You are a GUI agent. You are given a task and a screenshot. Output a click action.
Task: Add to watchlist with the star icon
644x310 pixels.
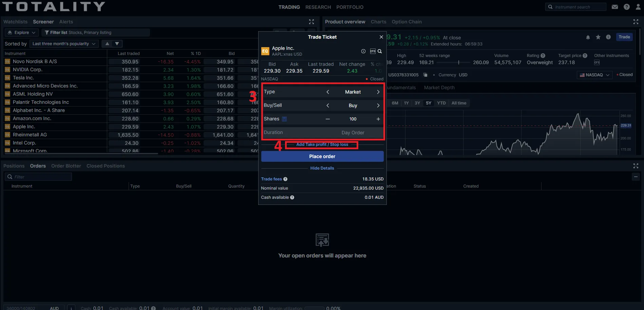[x=598, y=37]
